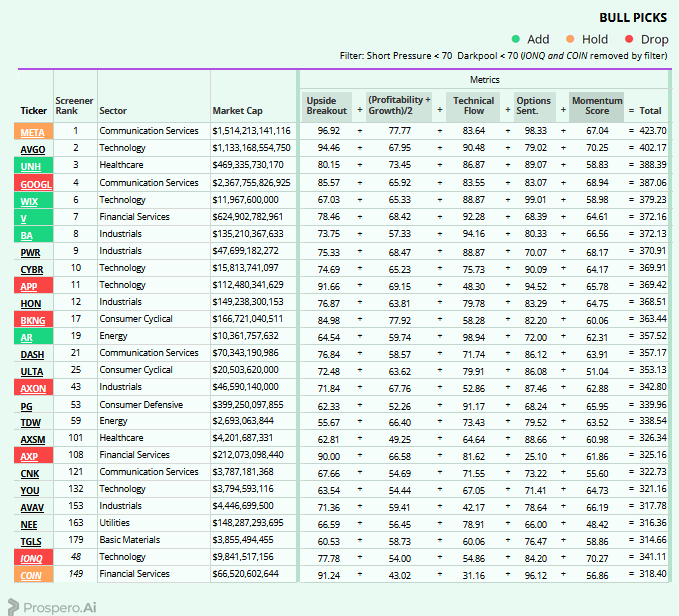Click the Prospero.Ai logo icon
Image resolution: width=679 pixels, height=616 pixels.
tap(13, 607)
